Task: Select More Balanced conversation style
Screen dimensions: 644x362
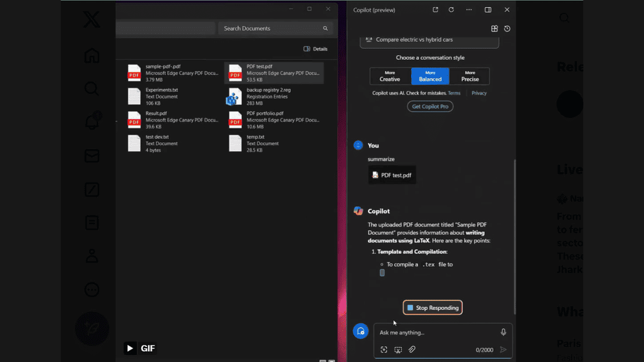Action: [x=430, y=76]
